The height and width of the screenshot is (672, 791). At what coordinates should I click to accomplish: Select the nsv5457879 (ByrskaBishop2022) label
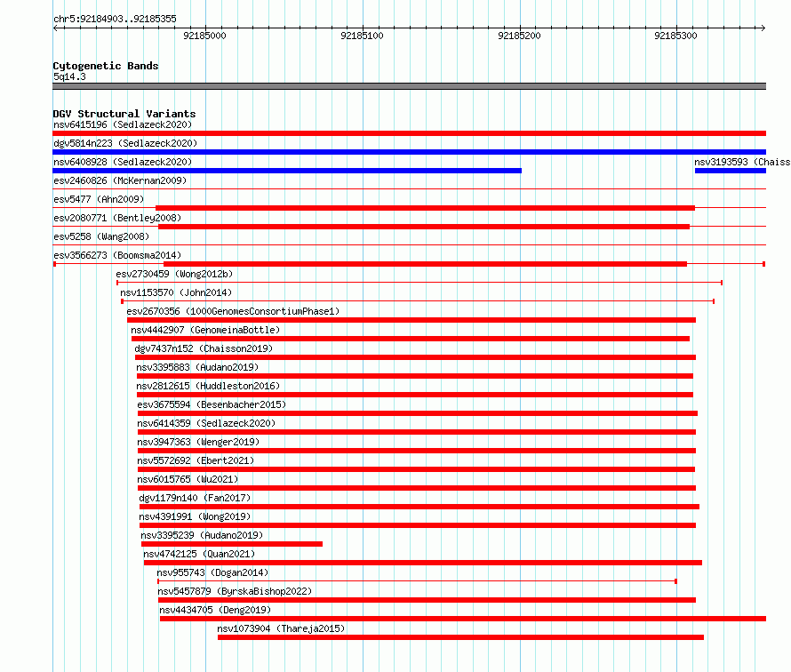tap(236, 591)
